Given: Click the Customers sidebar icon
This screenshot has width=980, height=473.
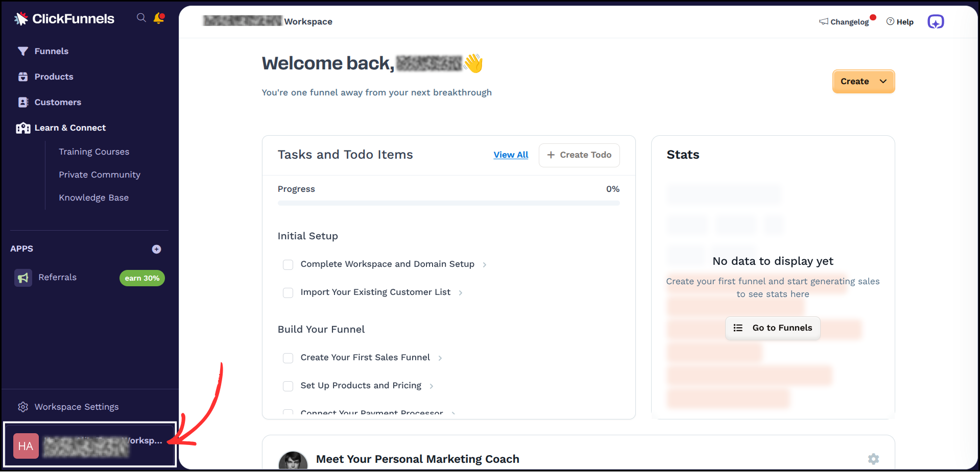Looking at the screenshot, I should click(23, 102).
